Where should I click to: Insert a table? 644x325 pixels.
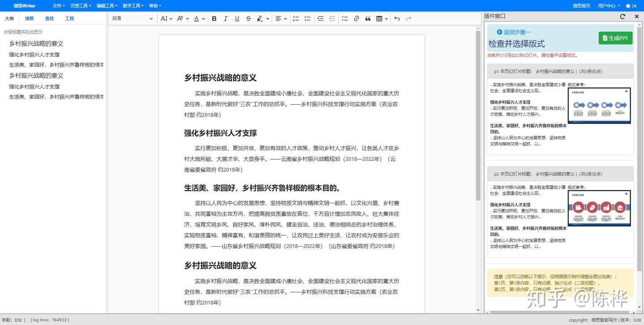(379, 18)
